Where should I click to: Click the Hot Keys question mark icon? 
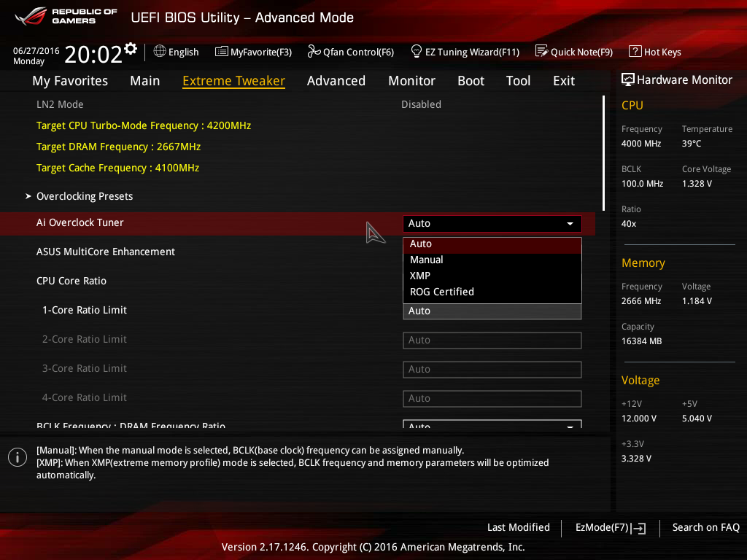pos(635,51)
